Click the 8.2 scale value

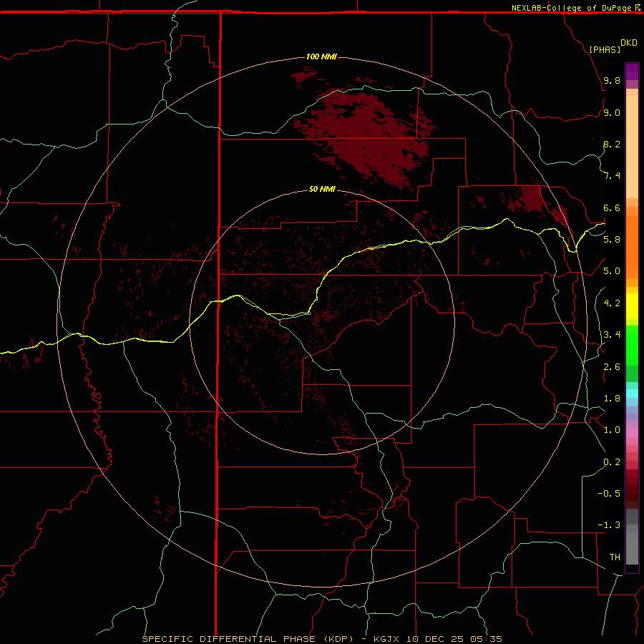[x=612, y=144]
